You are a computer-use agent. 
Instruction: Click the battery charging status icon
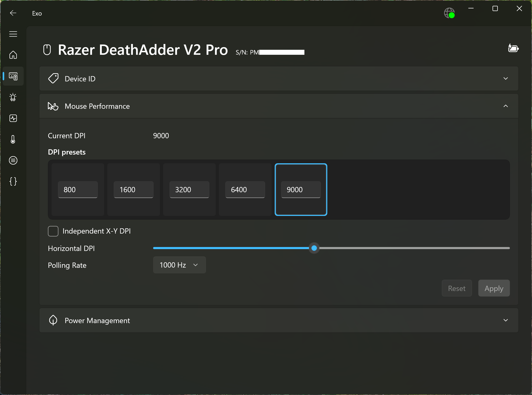click(513, 48)
